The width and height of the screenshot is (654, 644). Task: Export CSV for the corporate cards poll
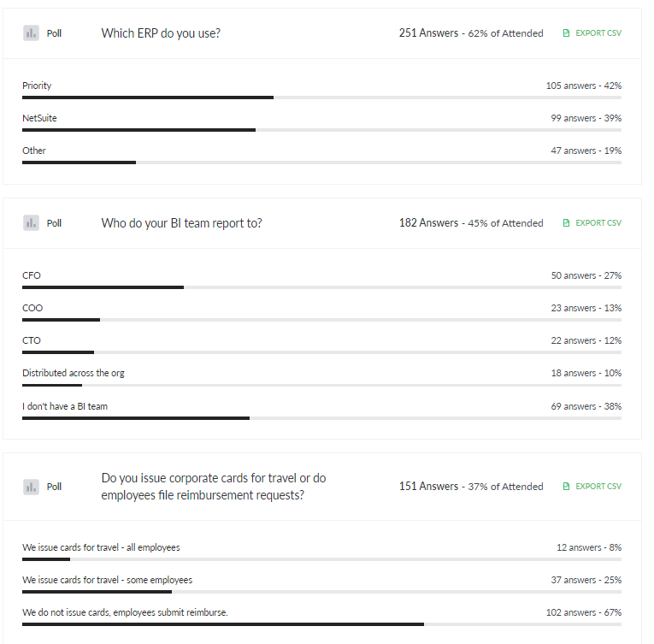coord(592,487)
